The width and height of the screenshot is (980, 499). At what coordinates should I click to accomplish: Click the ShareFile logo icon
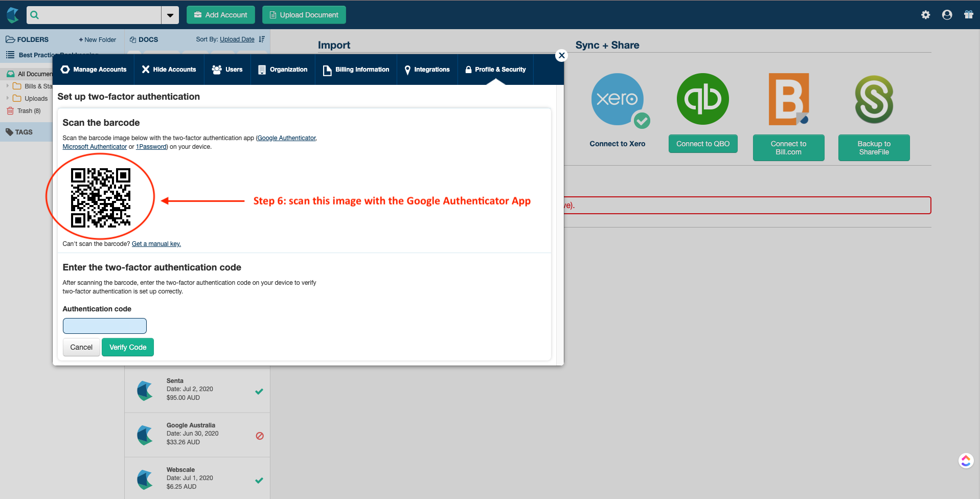coord(874,99)
